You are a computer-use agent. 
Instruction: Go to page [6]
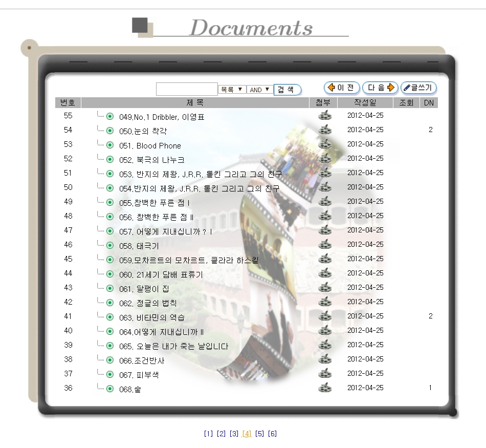coord(272,434)
